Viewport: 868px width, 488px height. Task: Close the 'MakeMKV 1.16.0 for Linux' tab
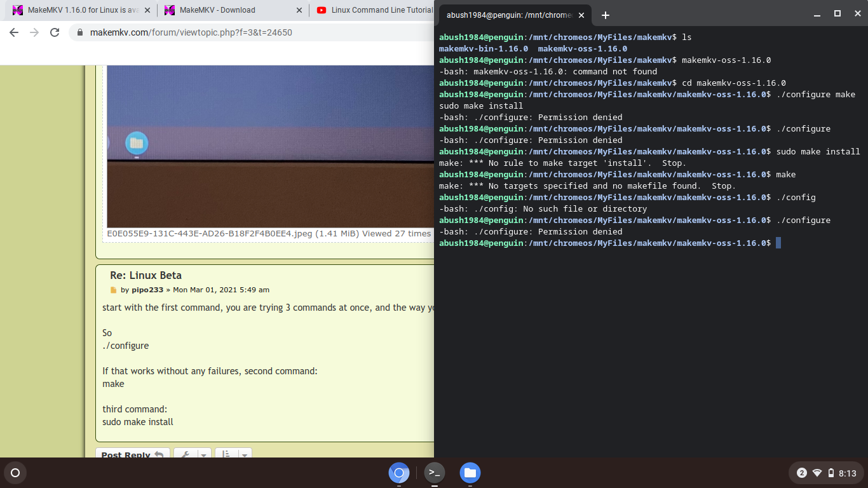click(x=147, y=10)
